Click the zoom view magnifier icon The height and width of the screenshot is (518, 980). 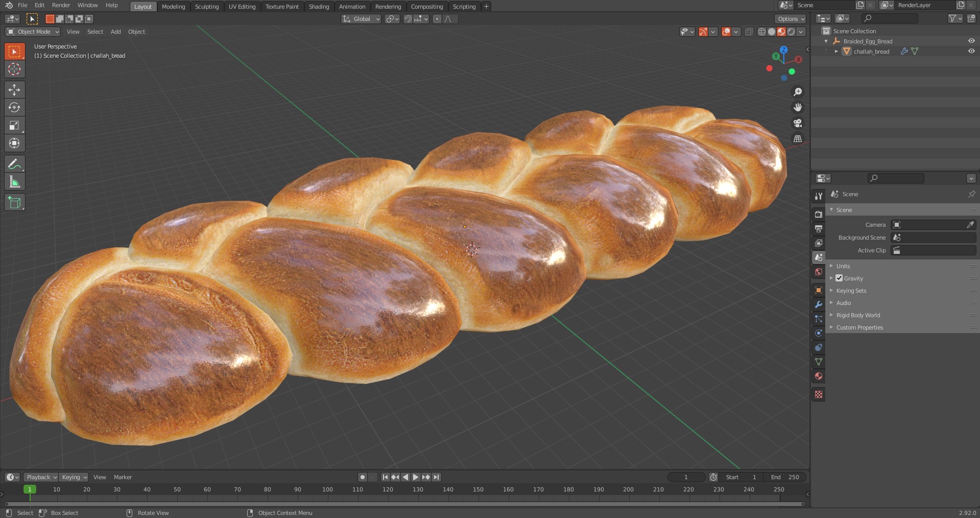[797, 92]
